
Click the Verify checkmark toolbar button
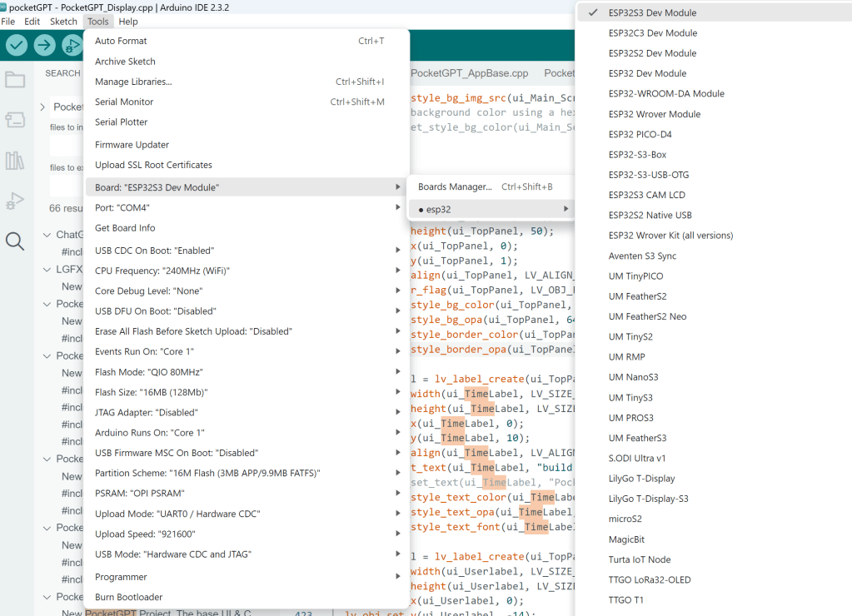(17, 46)
